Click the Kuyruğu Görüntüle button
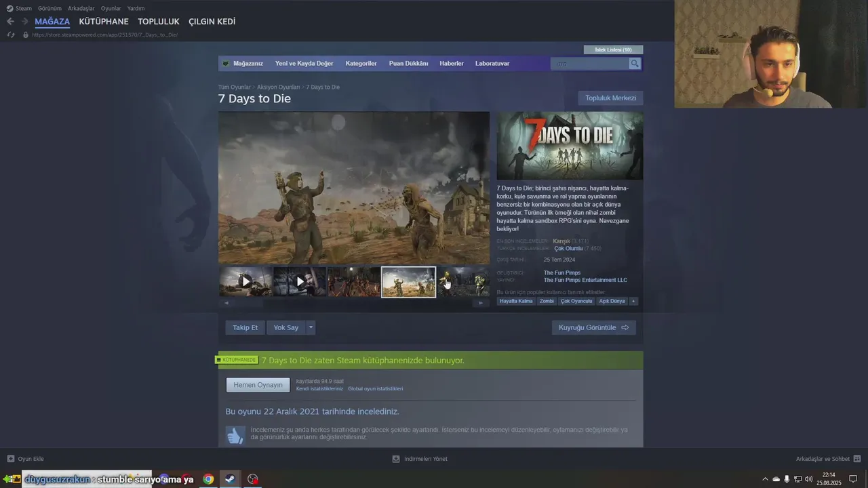 coord(593,327)
